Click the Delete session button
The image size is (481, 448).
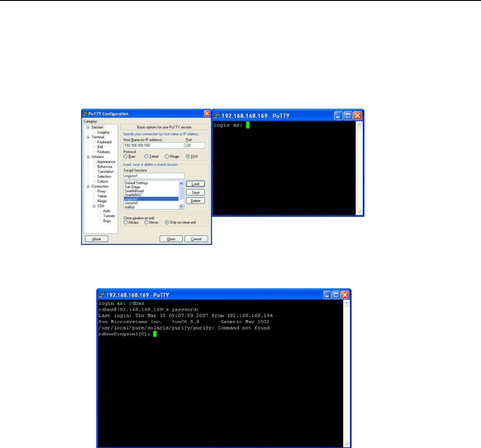coord(195,201)
